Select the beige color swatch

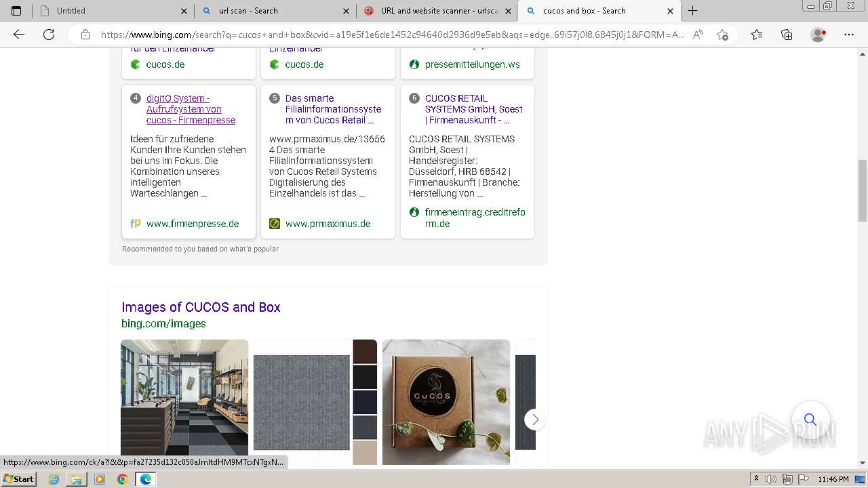point(365,453)
